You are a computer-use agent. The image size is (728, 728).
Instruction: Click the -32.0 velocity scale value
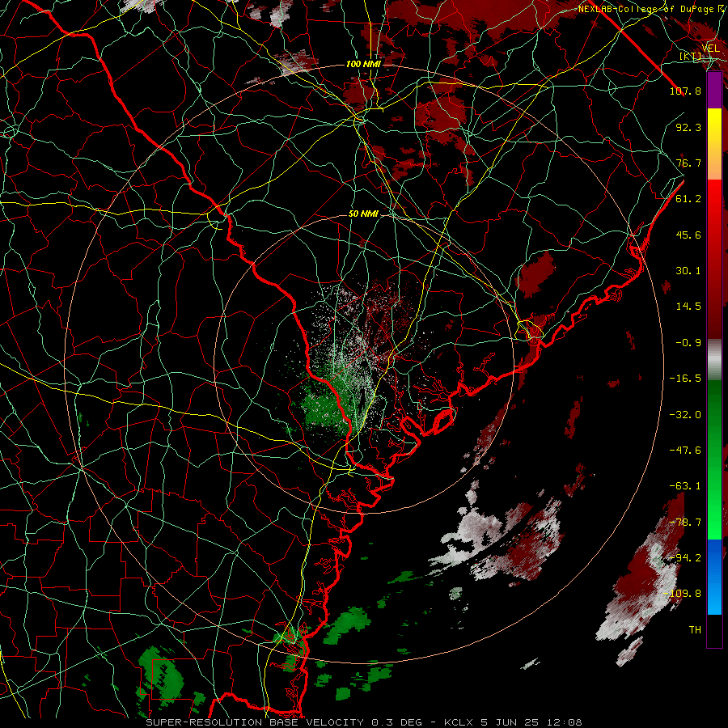(685, 415)
